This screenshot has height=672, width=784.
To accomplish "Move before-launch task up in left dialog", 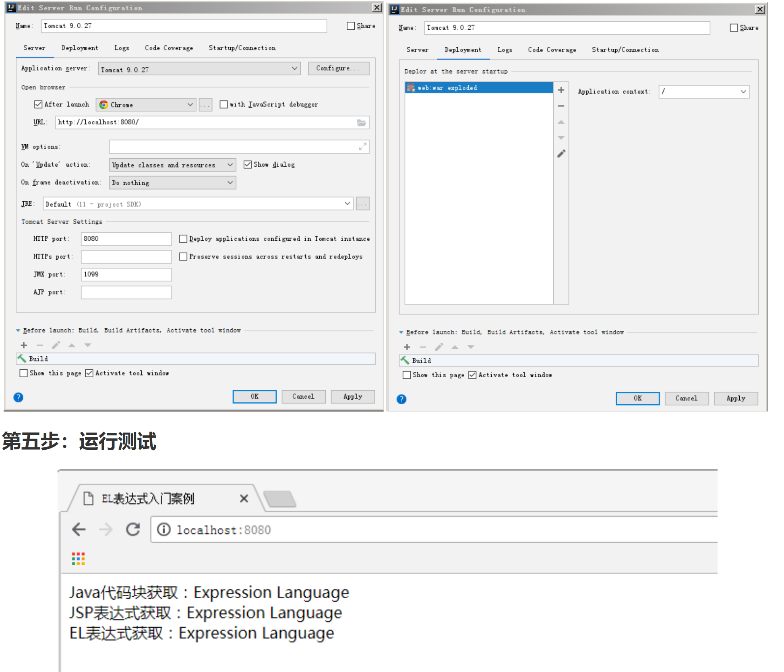I will 72,345.
